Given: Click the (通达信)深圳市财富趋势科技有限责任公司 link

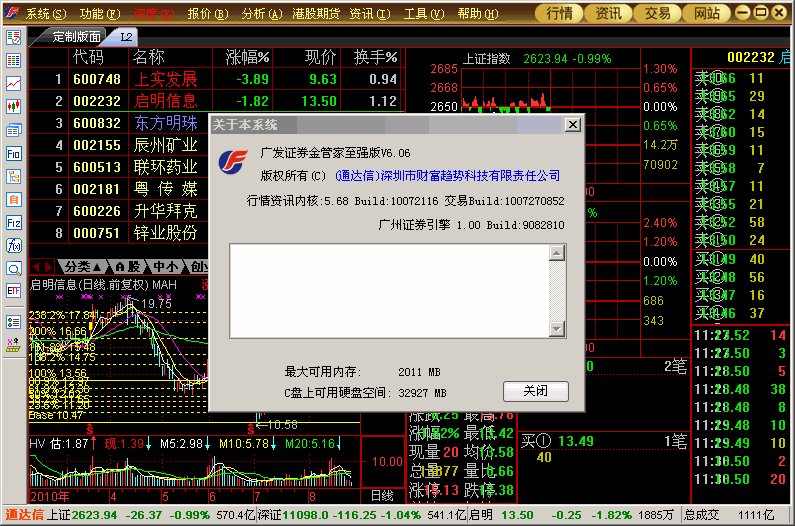Looking at the screenshot, I should tap(448, 176).
